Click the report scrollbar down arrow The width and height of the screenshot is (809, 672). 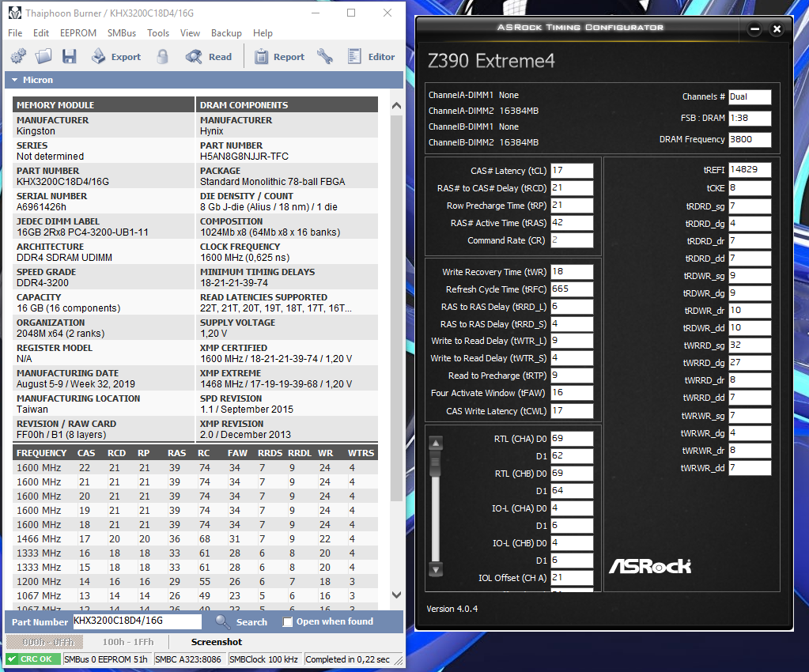[396, 595]
